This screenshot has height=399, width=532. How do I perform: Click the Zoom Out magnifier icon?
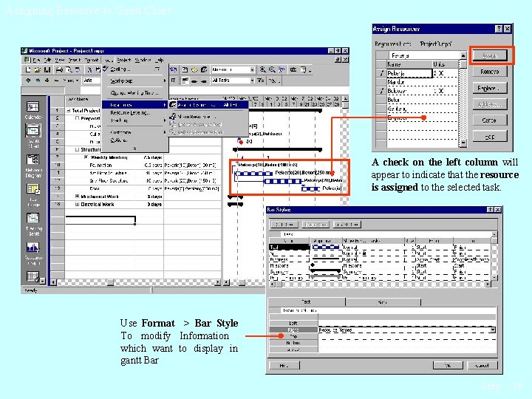(x=272, y=69)
